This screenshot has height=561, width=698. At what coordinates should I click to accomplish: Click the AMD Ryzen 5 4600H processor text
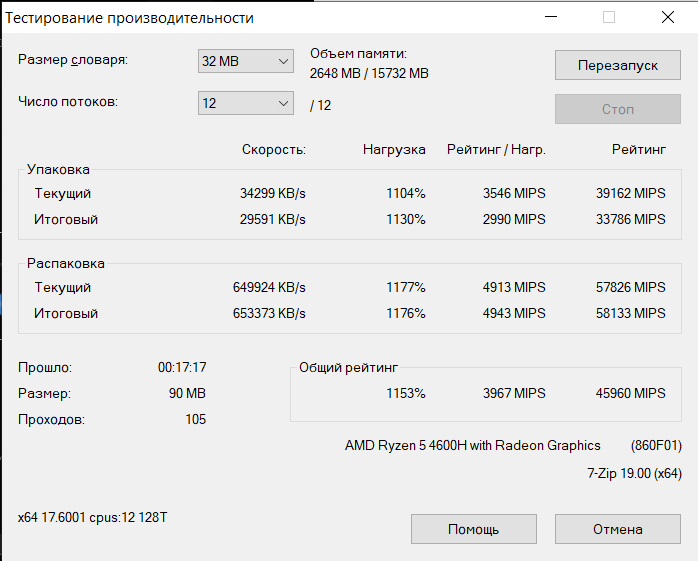point(472,445)
